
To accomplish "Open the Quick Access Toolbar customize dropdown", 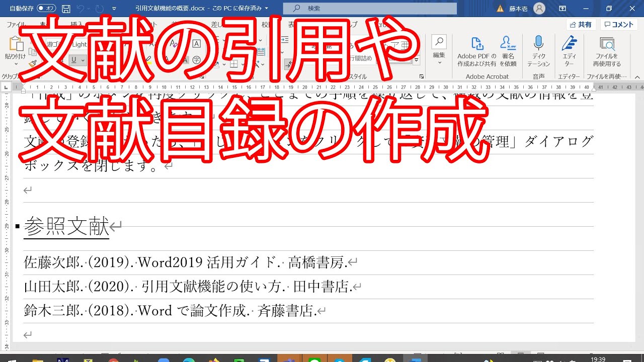I will pyautogui.click(x=114, y=9).
